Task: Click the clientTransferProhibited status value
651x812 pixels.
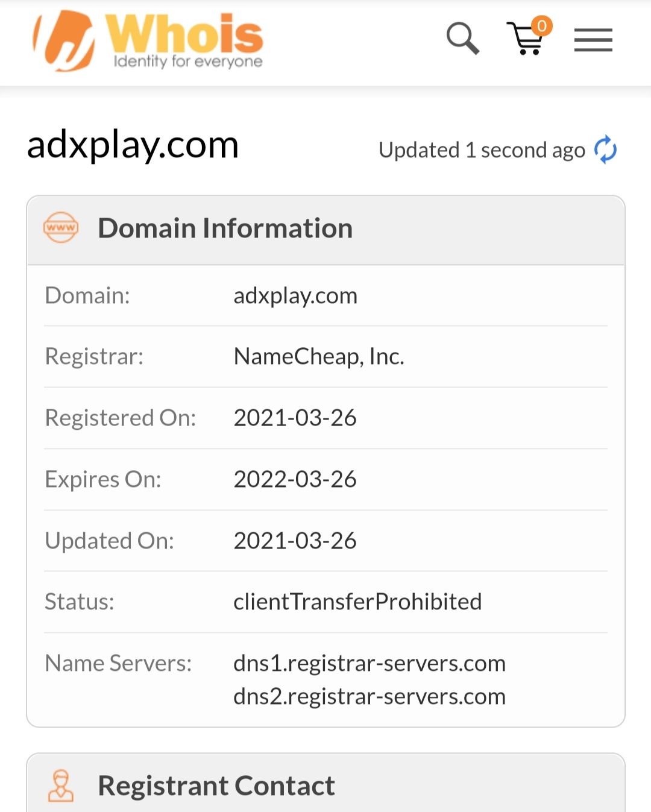Action: 357,602
